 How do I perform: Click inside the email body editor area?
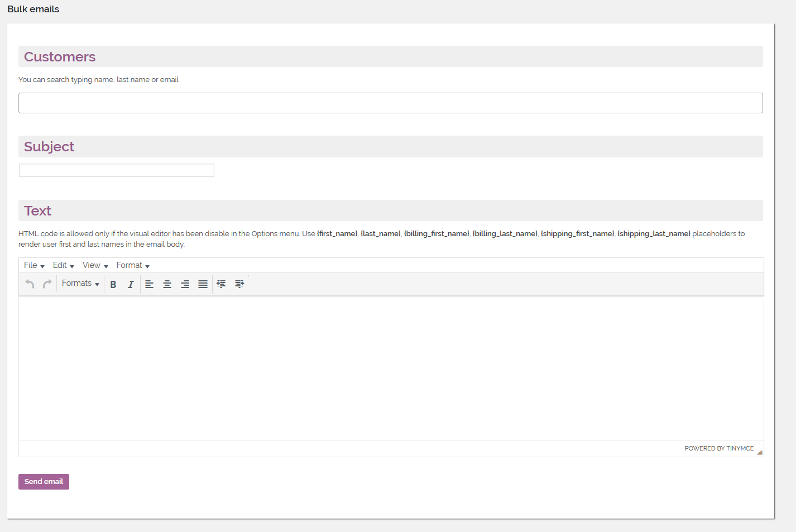(391, 368)
